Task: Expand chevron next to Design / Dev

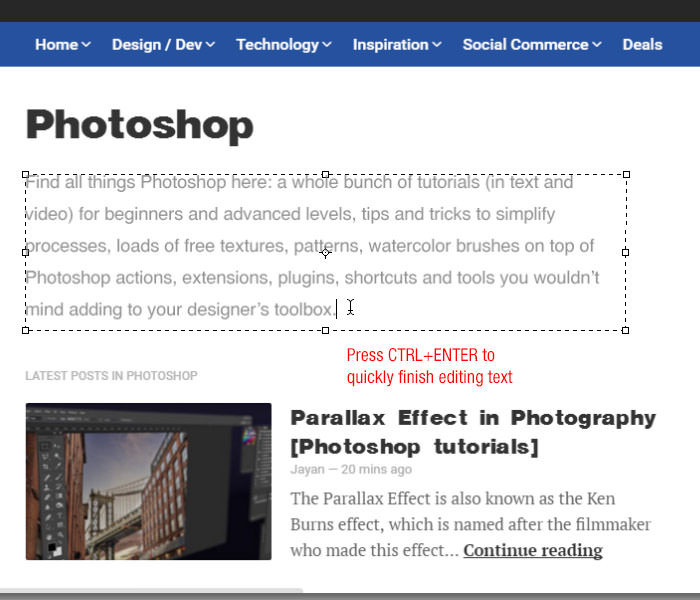Action: 211,45
